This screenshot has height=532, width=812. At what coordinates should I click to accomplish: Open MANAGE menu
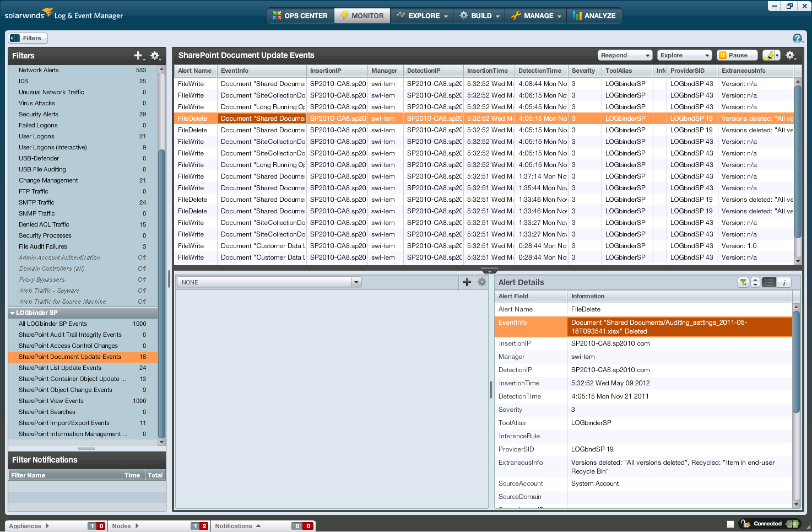click(536, 15)
